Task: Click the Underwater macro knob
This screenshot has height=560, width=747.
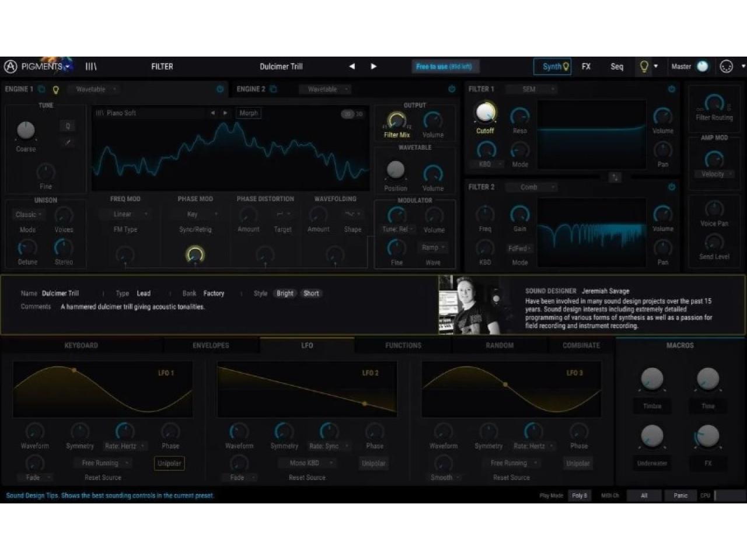Action: (652, 436)
